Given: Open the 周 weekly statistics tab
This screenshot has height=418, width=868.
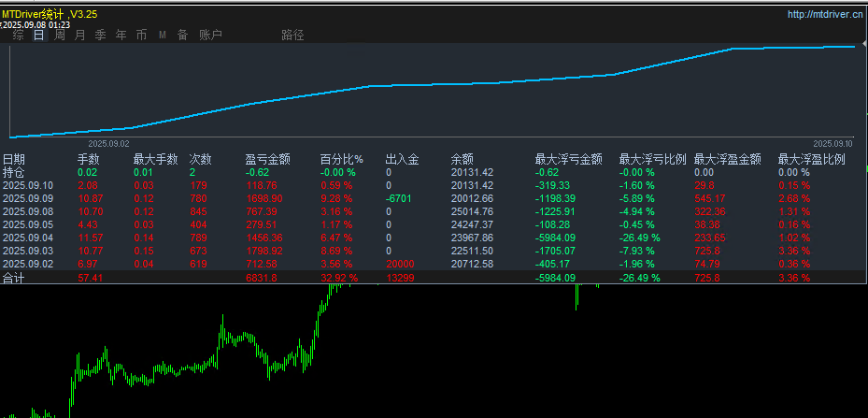Looking at the screenshot, I should click(x=59, y=36).
